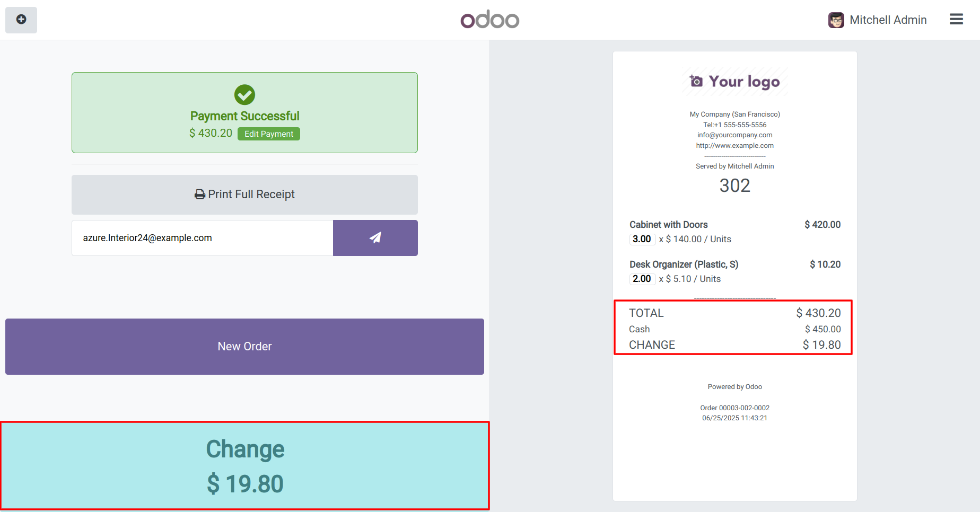Send receipt via paper plane button
This screenshot has height=512, width=980.
(x=375, y=238)
